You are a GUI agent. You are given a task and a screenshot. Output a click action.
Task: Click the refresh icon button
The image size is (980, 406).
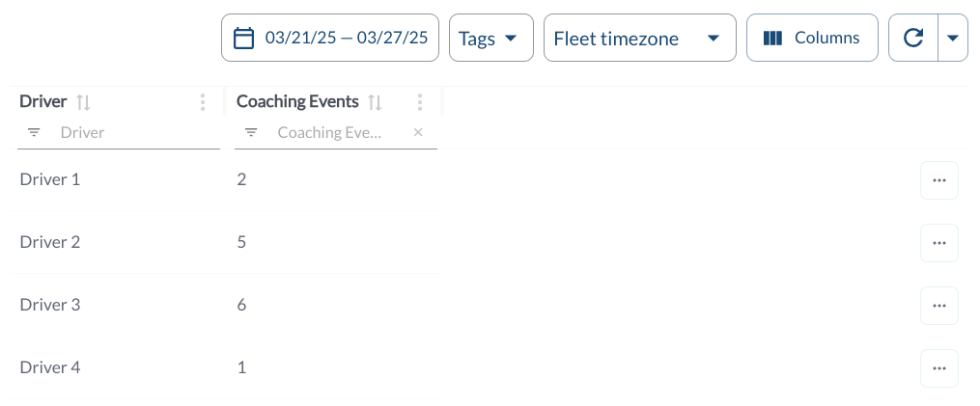coord(913,39)
